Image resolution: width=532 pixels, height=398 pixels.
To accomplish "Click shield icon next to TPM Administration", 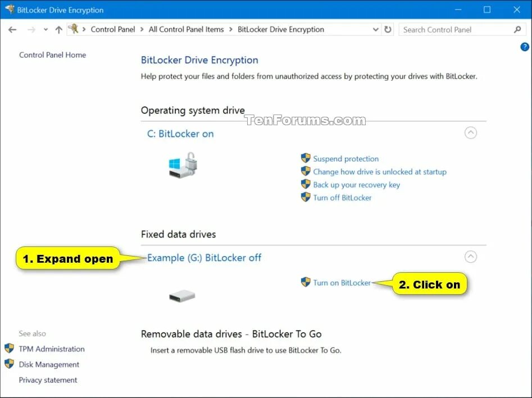I will tap(9, 348).
